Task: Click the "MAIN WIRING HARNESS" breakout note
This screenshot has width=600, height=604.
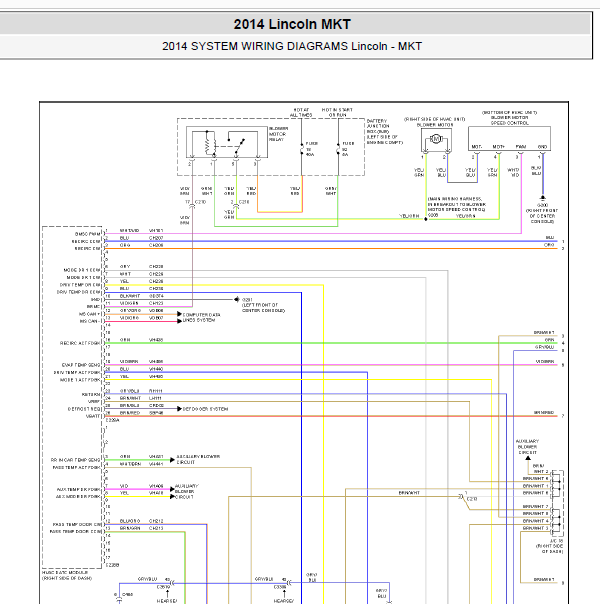Action: tap(456, 204)
